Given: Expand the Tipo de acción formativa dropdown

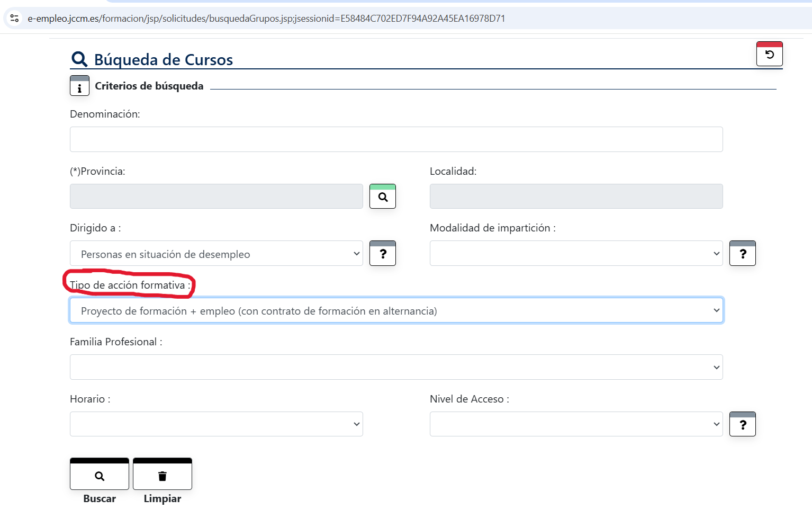Looking at the screenshot, I should coord(396,310).
